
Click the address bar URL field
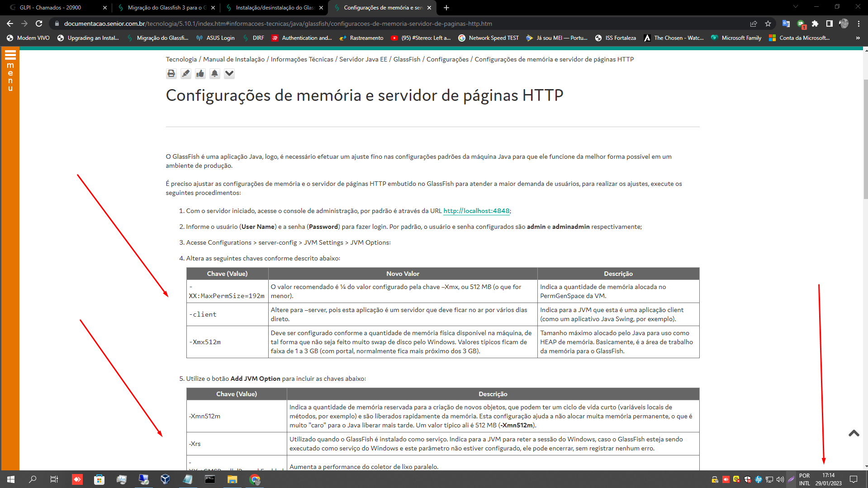[x=398, y=24]
